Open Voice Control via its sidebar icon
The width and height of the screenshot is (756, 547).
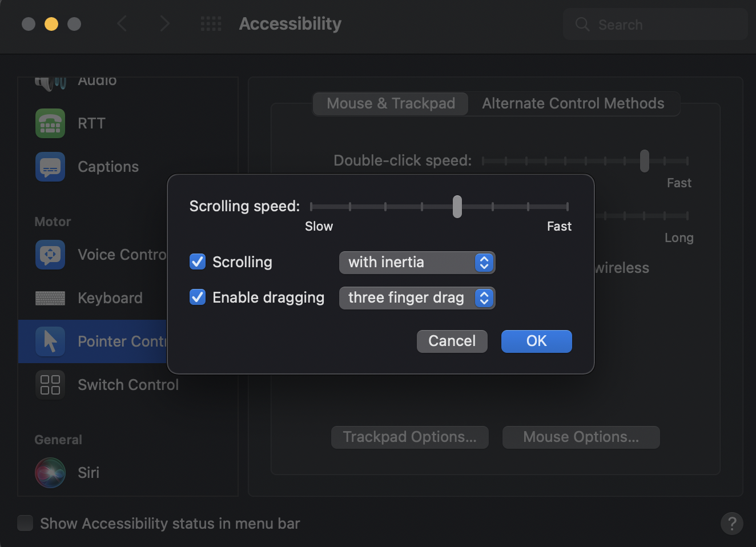click(x=50, y=255)
